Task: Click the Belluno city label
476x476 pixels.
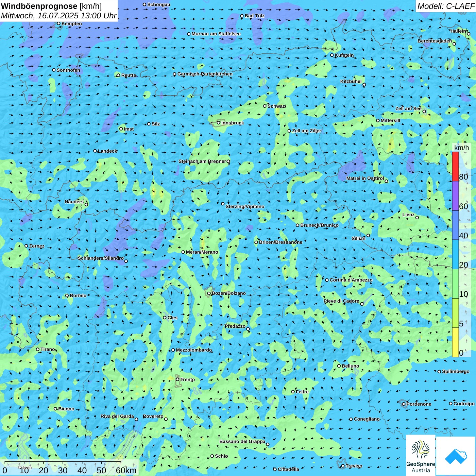Action: point(351,366)
